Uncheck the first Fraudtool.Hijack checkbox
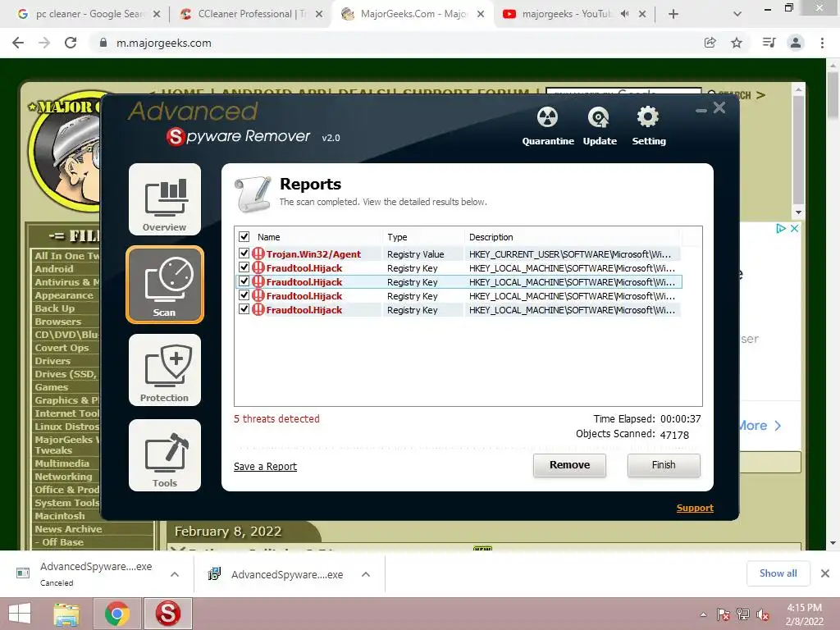Viewport: 840px width, 630px height. [244, 267]
